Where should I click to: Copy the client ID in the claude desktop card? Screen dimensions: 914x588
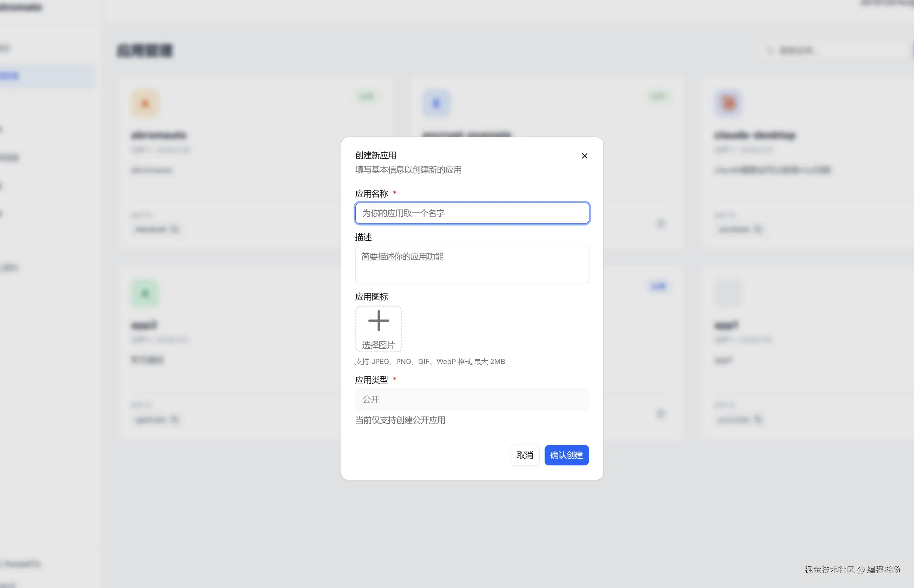(x=758, y=229)
